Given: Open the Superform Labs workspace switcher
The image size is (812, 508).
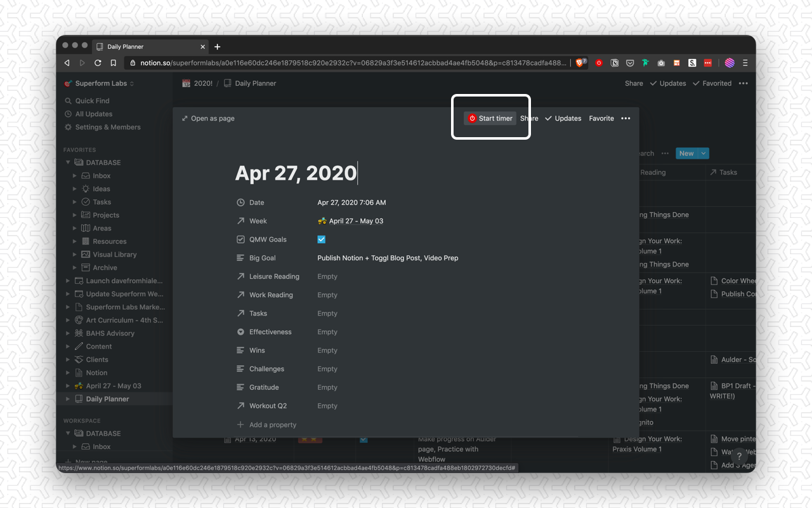Looking at the screenshot, I should pyautogui.click(x=99, y=83).
